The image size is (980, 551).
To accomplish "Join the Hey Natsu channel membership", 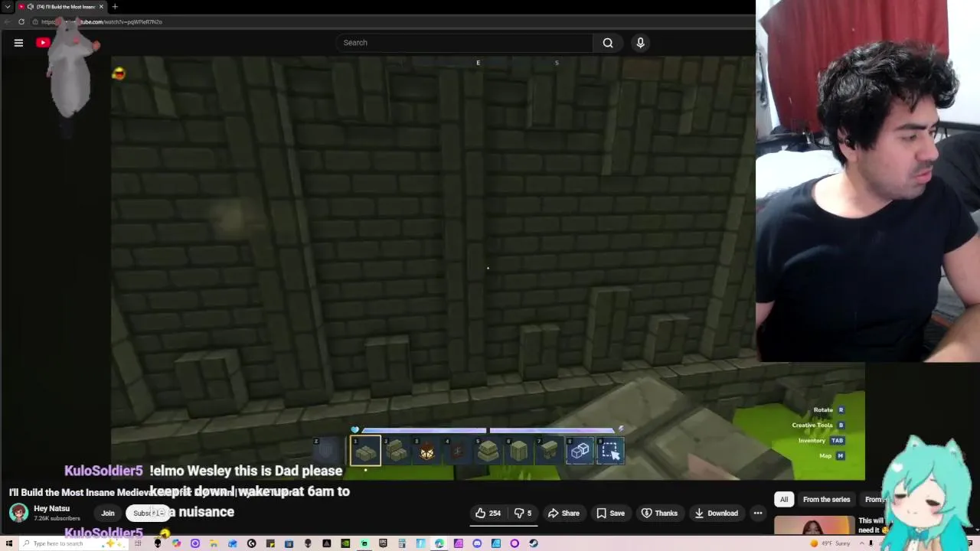I will click(x=108, y=514).
